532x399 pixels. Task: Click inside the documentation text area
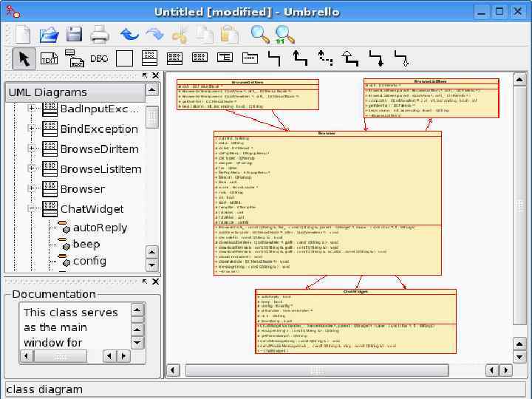pos(75,327)
